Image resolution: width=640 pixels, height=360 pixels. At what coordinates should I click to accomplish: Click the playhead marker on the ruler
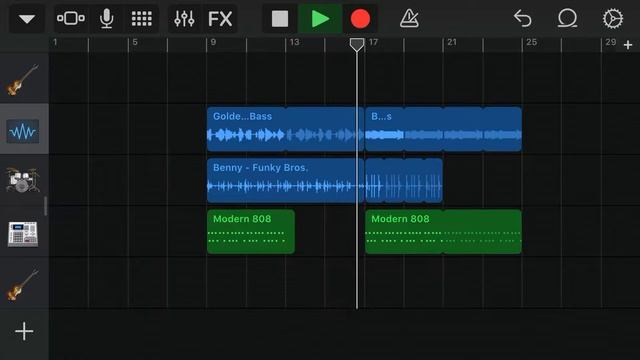(357, 44)
